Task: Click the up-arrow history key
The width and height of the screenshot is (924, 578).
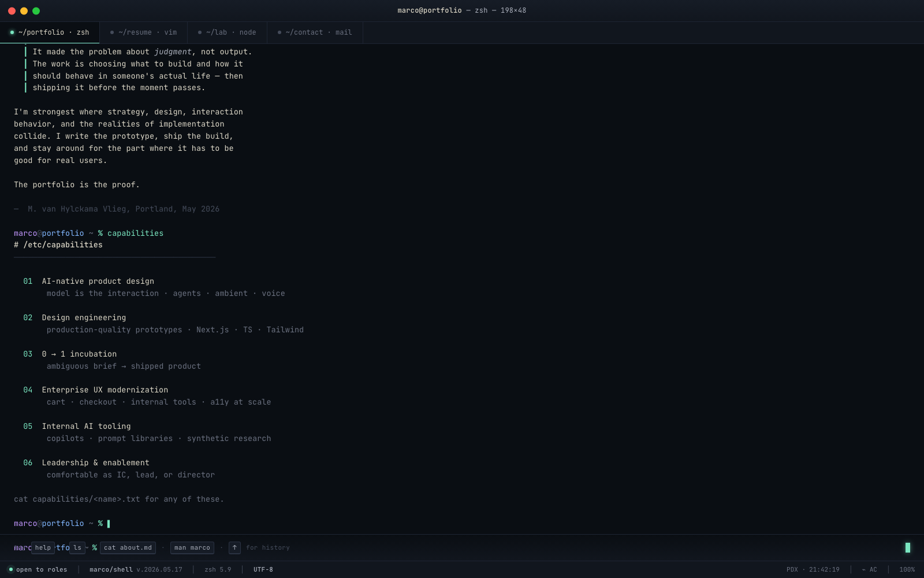Action: [234, 548]
